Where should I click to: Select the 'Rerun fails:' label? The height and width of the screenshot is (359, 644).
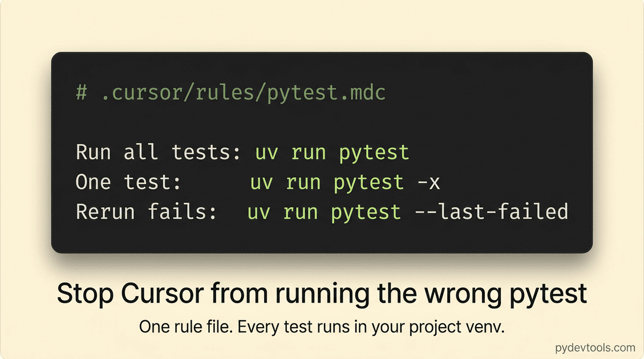(146, 212)
